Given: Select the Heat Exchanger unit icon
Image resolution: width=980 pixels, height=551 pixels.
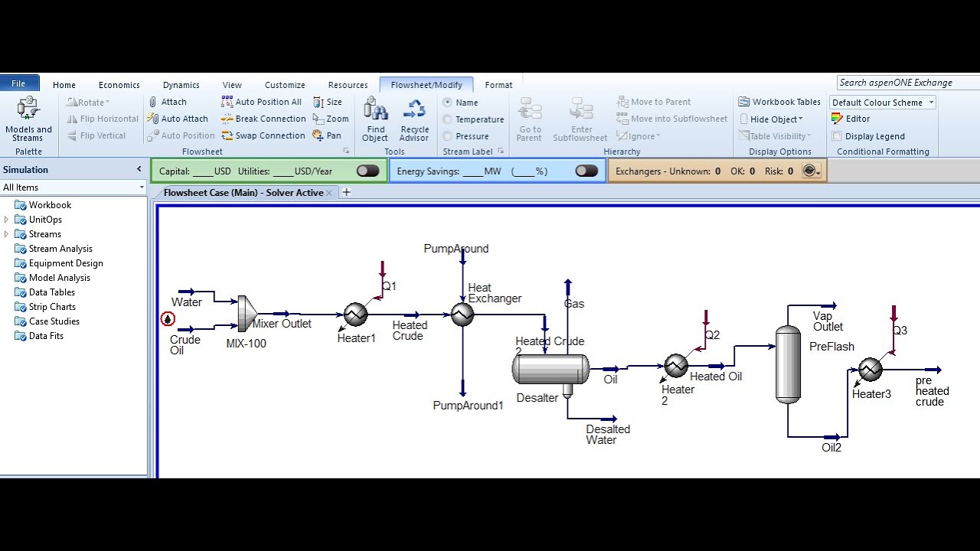Looking at the screenshot, I should pos(462,315).
